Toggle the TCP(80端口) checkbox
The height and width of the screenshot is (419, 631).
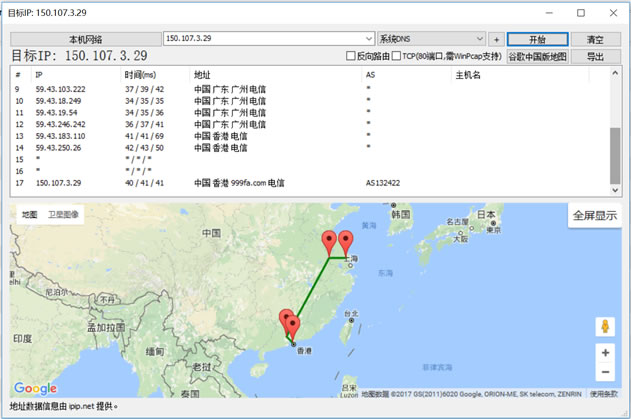tap(397, 57)
